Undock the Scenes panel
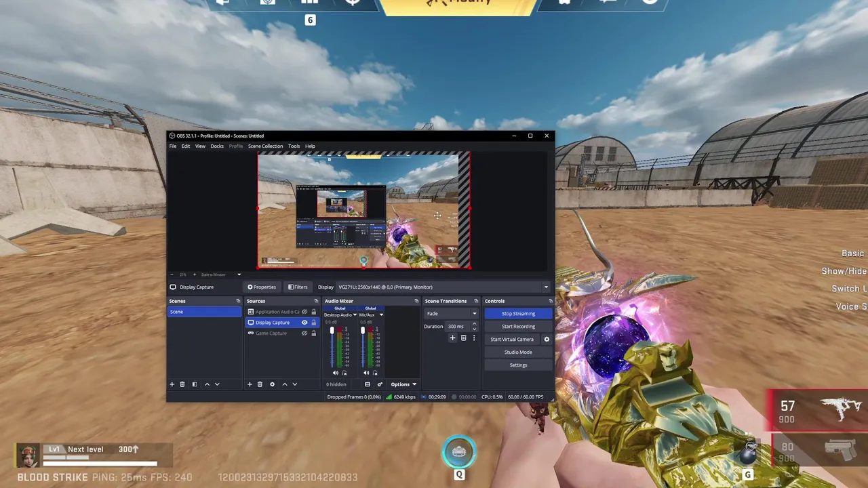Viewport: 868px width, 488px height. tap(238, 301)
